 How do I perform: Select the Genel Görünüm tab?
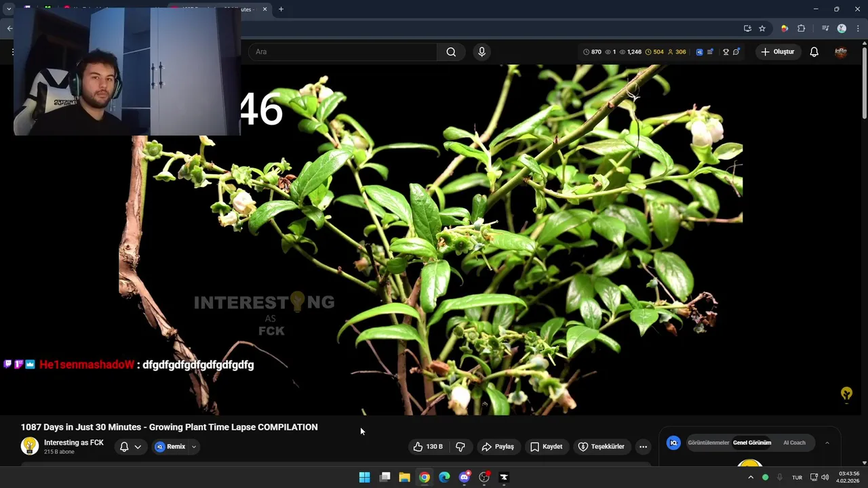[752, 443]
